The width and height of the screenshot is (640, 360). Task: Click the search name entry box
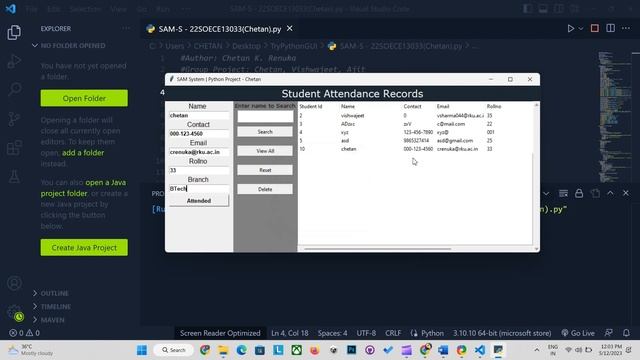[265, 117]
